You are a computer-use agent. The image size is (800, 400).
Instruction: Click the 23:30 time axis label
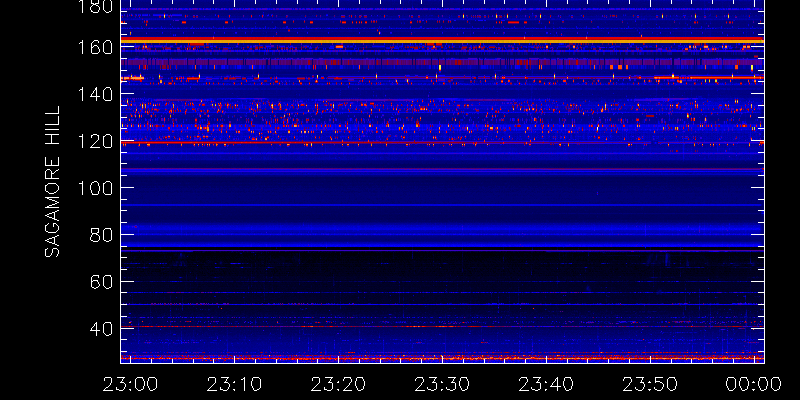442,384
